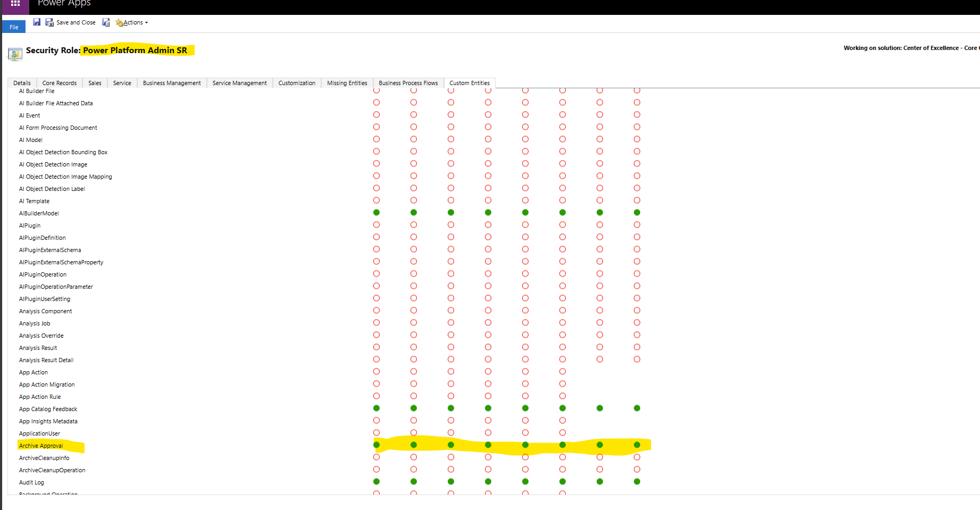
Task: Click the Save and Close button
Action: tap(76, 22)
